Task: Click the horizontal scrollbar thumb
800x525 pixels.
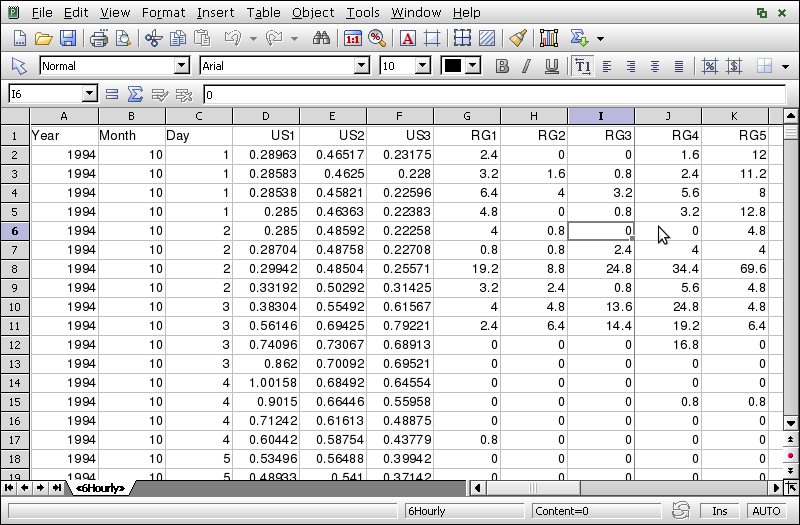Action: [533, 488]
